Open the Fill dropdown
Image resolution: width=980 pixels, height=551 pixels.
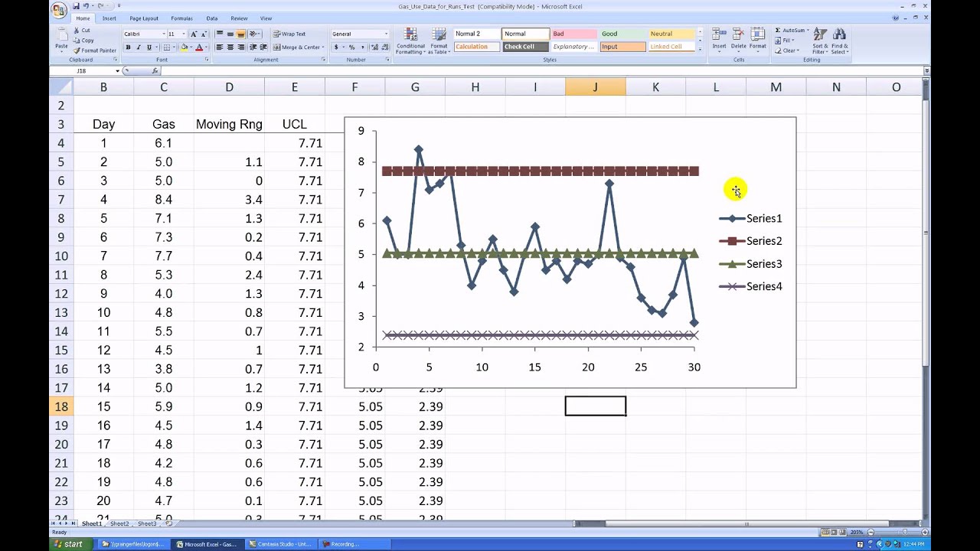click(794, 41)
